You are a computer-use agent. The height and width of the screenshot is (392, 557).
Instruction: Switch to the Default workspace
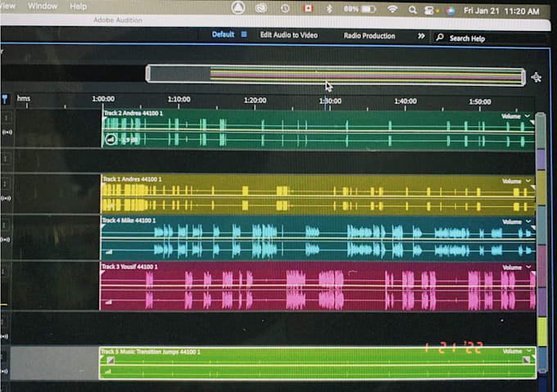pyautogui.click(x=223, y=34)
